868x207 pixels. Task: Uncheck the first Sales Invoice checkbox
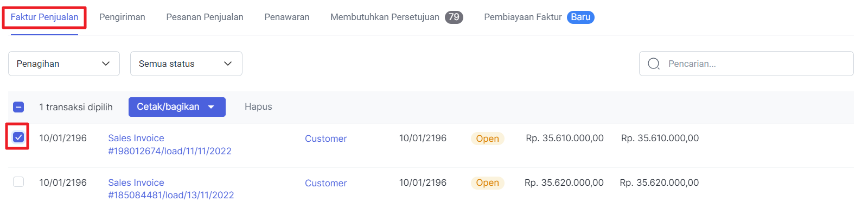pyautogui.click(x=18, y=137)
